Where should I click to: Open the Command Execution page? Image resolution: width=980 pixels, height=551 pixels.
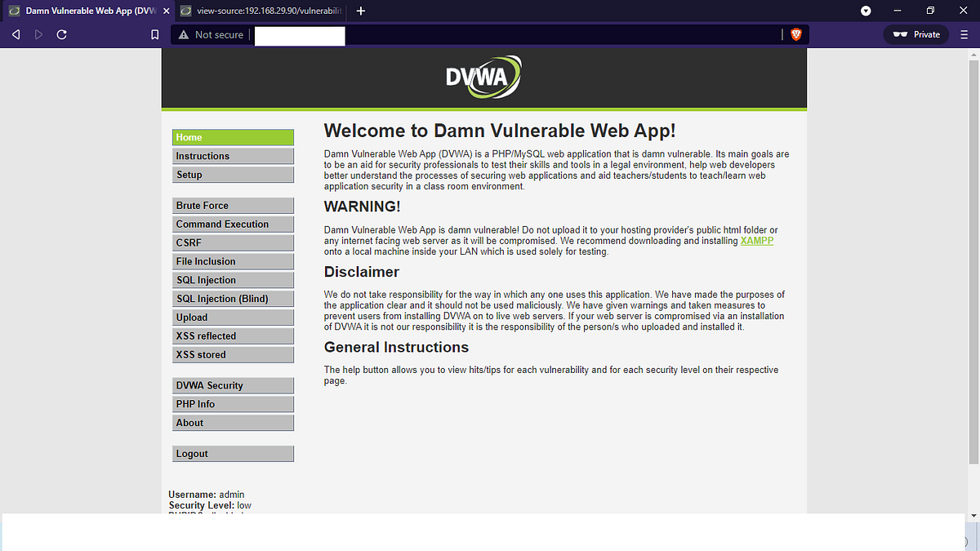(233, 224)
